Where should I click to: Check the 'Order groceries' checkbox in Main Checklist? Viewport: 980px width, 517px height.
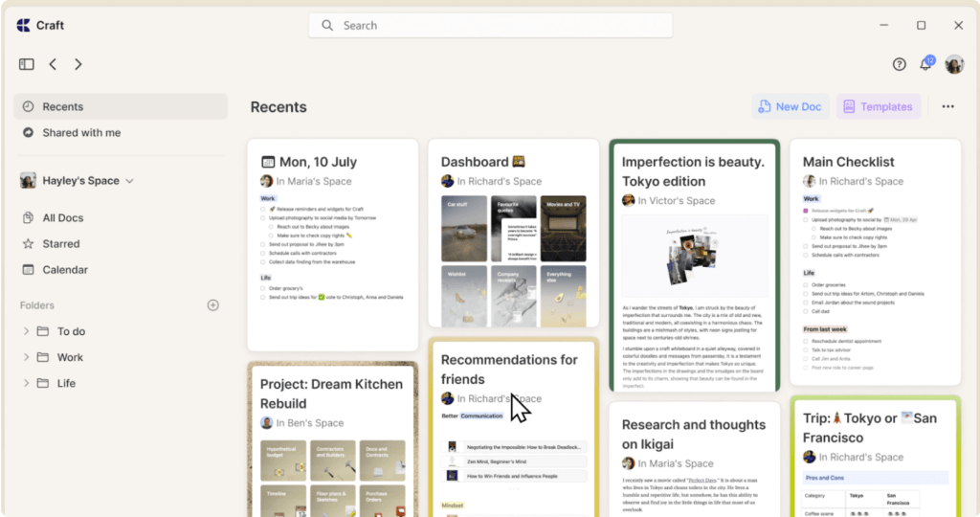(806, 284)
